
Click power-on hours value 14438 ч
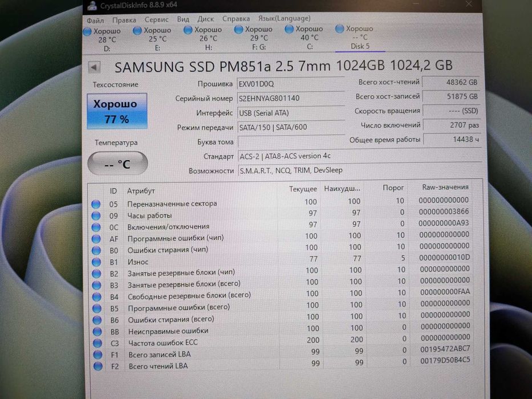[x=452, y=140]
